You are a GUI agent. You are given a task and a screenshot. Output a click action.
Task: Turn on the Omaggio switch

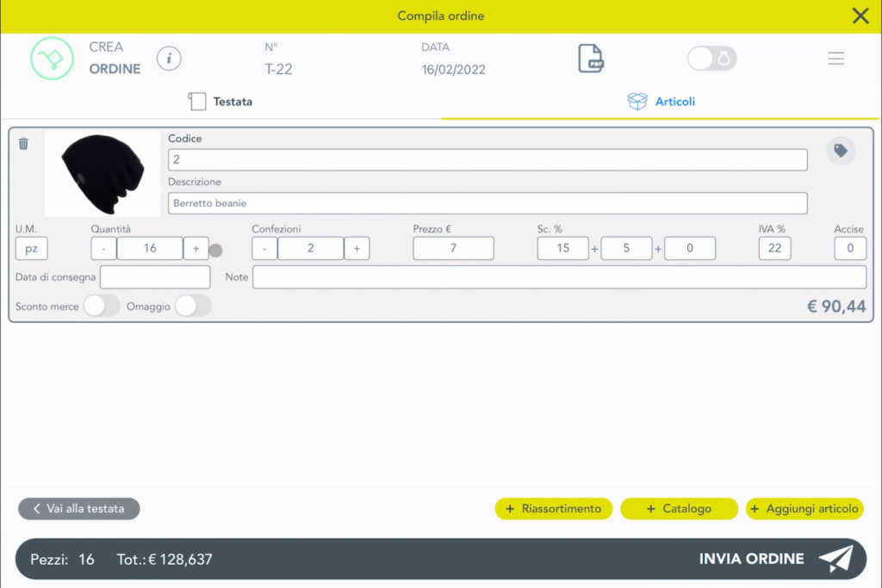[193, 306]
